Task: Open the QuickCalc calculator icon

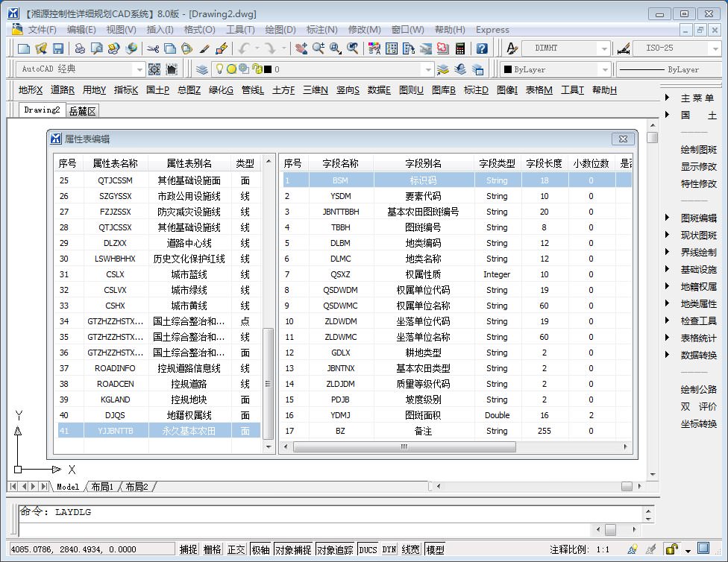Action: click(460, 48)
